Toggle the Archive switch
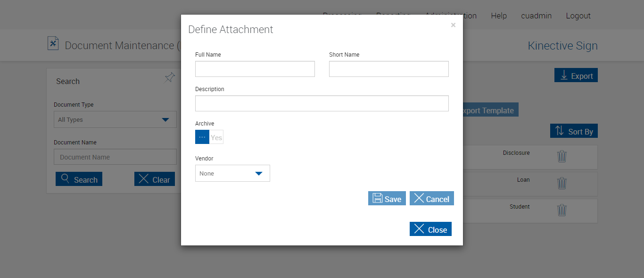The width and height of the screenshot is (644, 278). [209, 137]
